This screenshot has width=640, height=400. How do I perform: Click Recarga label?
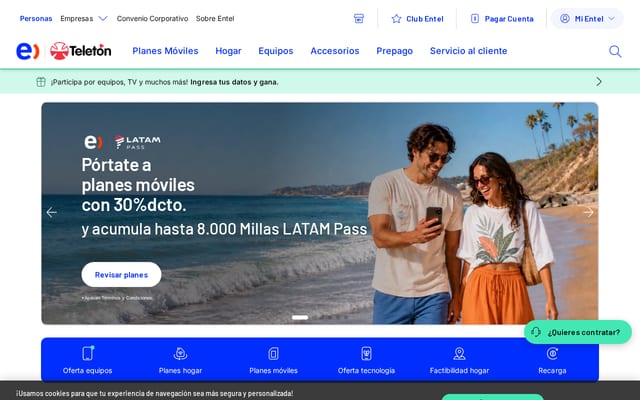pos(552,371)
